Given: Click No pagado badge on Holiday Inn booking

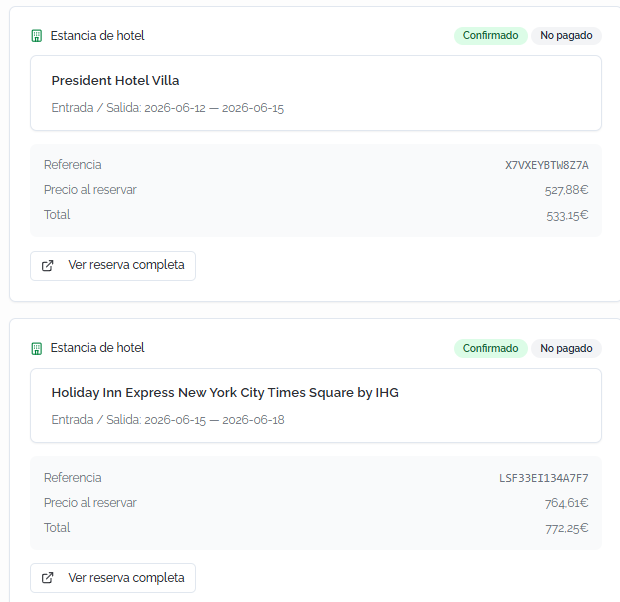Looking at the screenshot, I should click(566, 348).
